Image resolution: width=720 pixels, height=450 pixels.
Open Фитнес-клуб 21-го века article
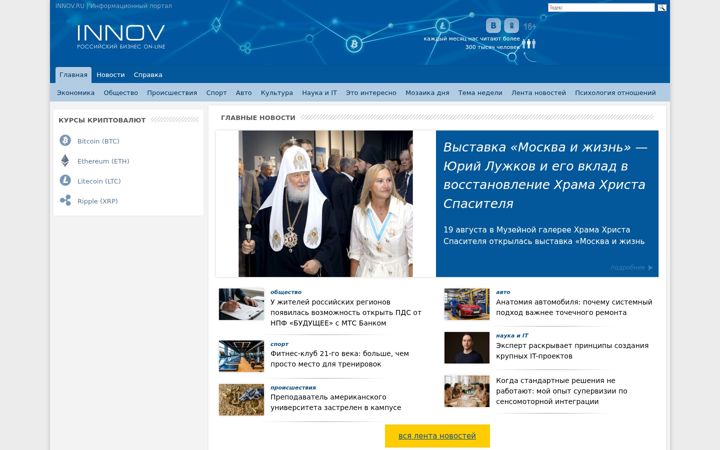pos(339,359)
